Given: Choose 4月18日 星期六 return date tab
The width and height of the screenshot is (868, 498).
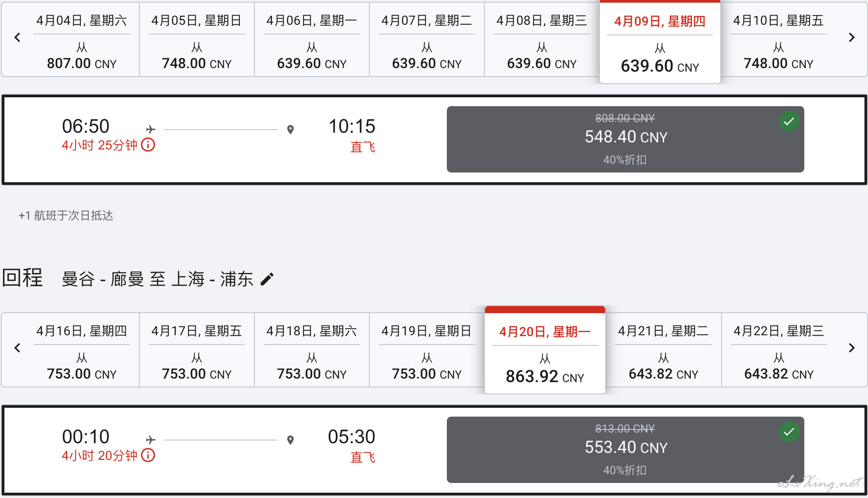Looking at the screenshot, I should click(312, 350).
